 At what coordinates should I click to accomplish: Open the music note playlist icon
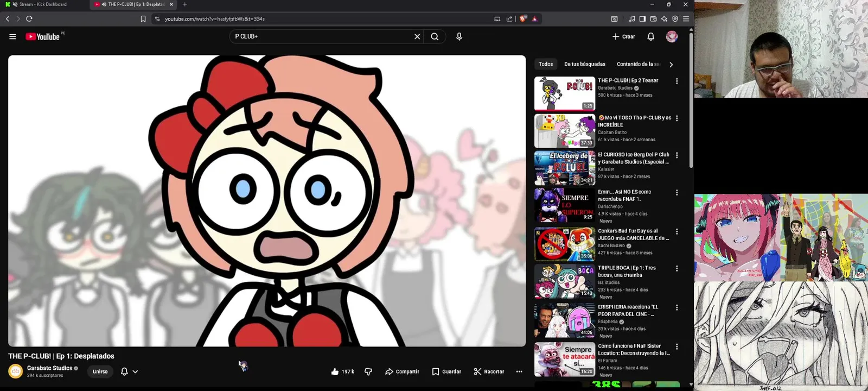pyautogui.click(x=631, y=18)
